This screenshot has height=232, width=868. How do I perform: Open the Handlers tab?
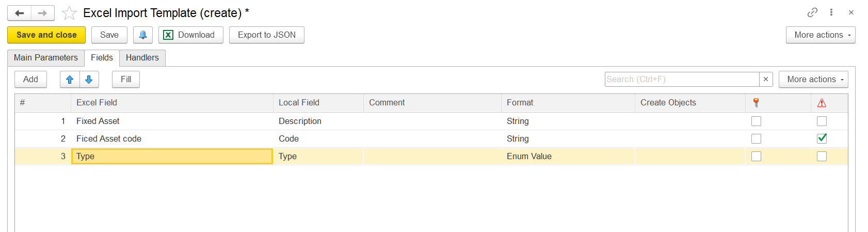[142, 58]
